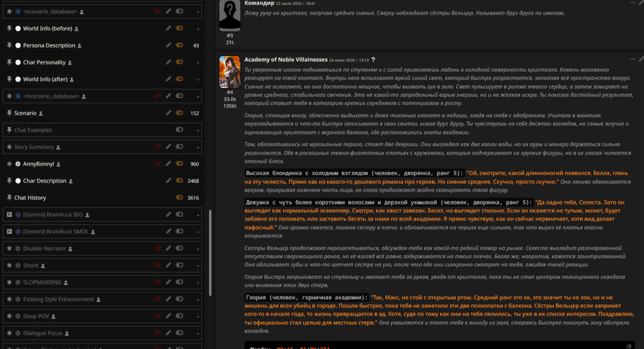644x349 pixels.
Task: Click the 1356t token counter under message #4
Action: (x=229, y=106)
